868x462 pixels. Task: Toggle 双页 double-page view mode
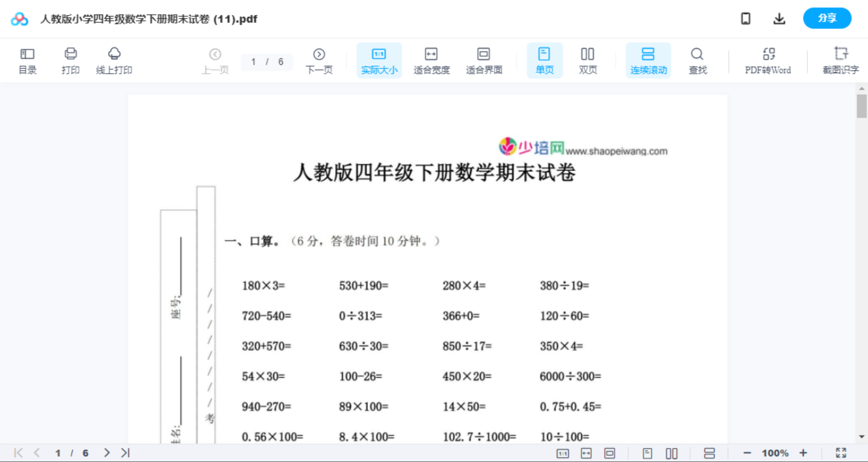(588, 60)
